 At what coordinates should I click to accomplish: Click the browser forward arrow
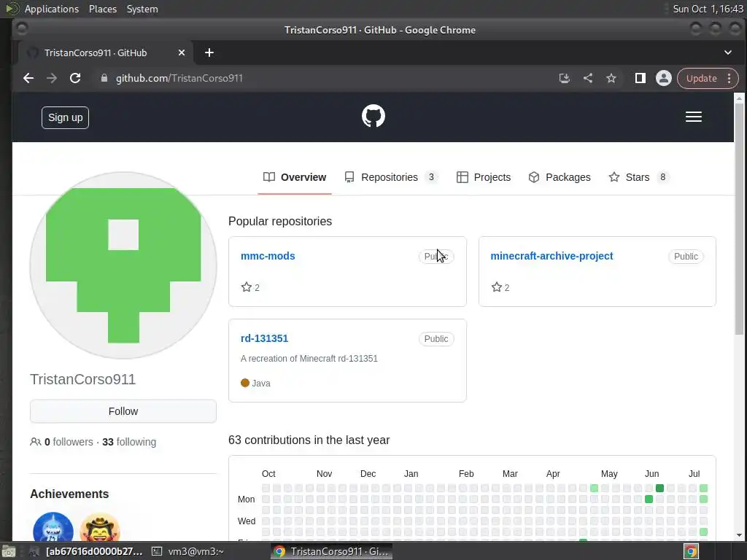tap(52, 78)
